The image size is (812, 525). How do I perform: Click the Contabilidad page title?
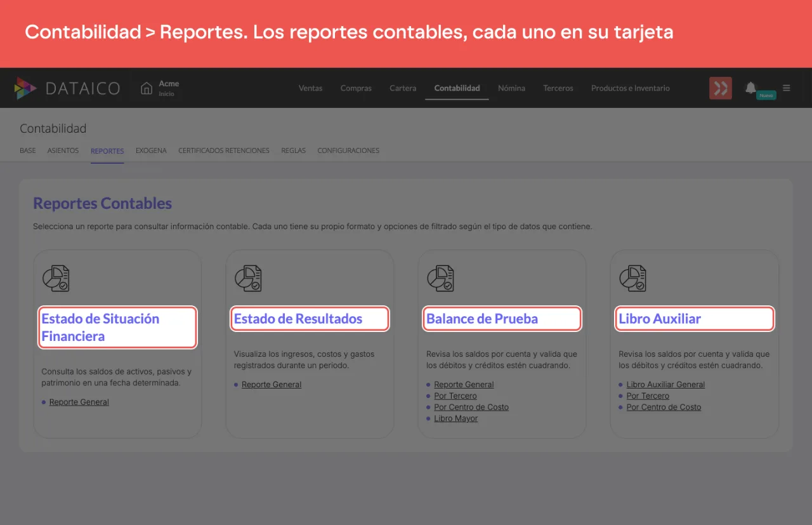[53, 129]
